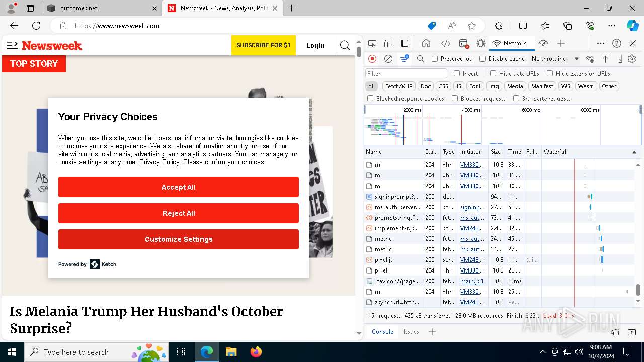Add more tools with plus icon
The width and height of the screenshot is (644, 362).
click(x=561, y=43)
